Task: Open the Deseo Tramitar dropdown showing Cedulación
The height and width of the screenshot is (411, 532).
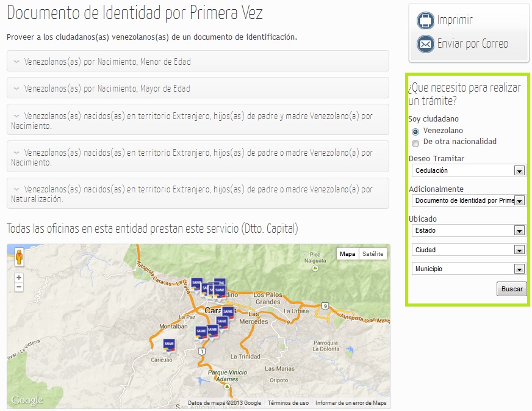Action: tap(469, 170)
